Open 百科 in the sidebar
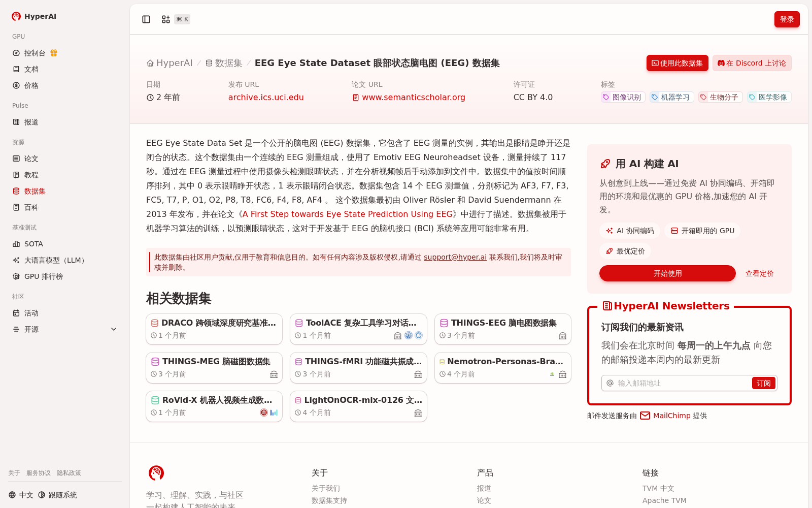 click(65, 207)
